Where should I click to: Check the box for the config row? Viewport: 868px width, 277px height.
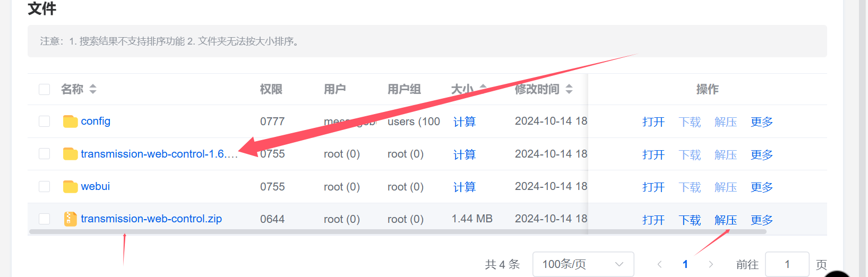coord(45,122)
